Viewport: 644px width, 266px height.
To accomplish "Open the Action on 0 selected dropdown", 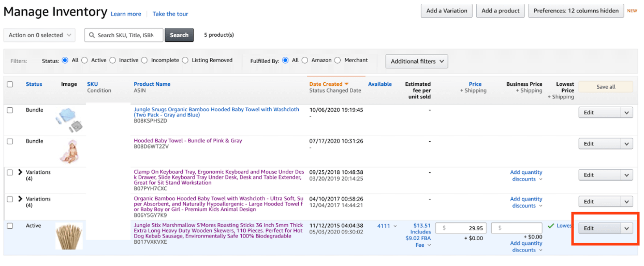I will tap(39, 35).
